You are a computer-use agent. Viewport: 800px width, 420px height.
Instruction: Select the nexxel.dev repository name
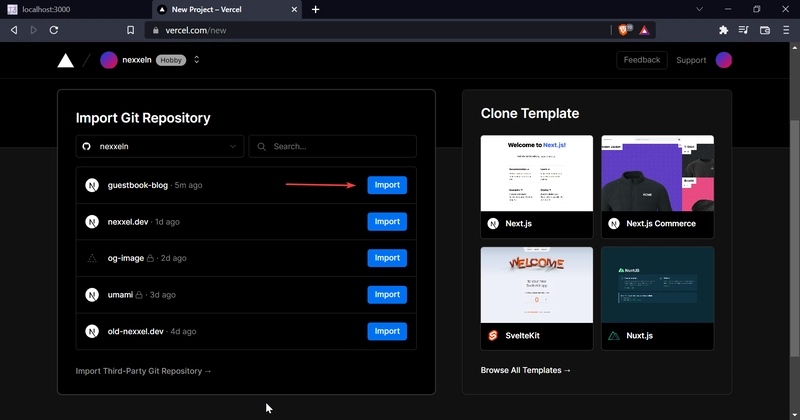point(128,222)
